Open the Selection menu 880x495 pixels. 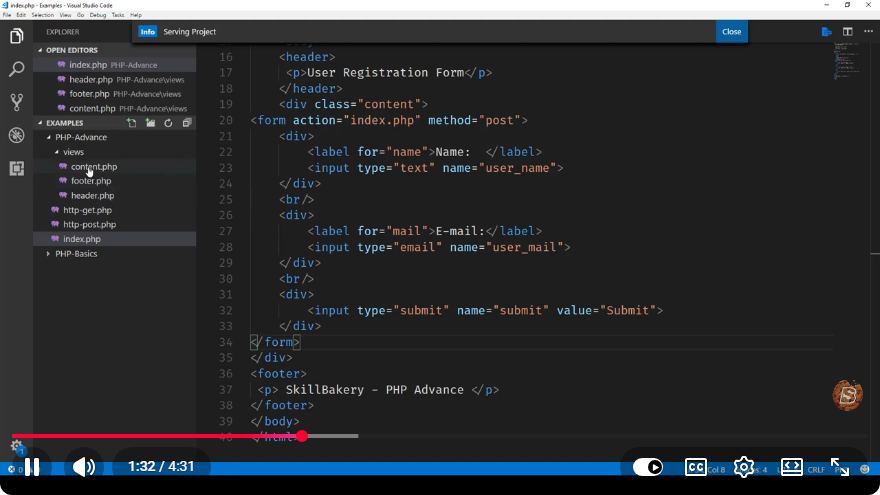[x=43, y=15]
